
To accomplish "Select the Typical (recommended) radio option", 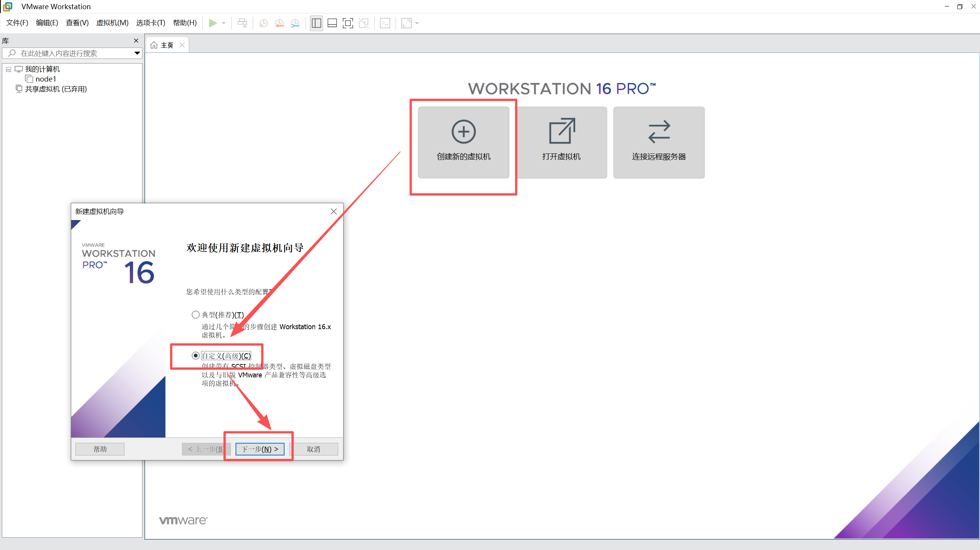I will pos(196,315).
